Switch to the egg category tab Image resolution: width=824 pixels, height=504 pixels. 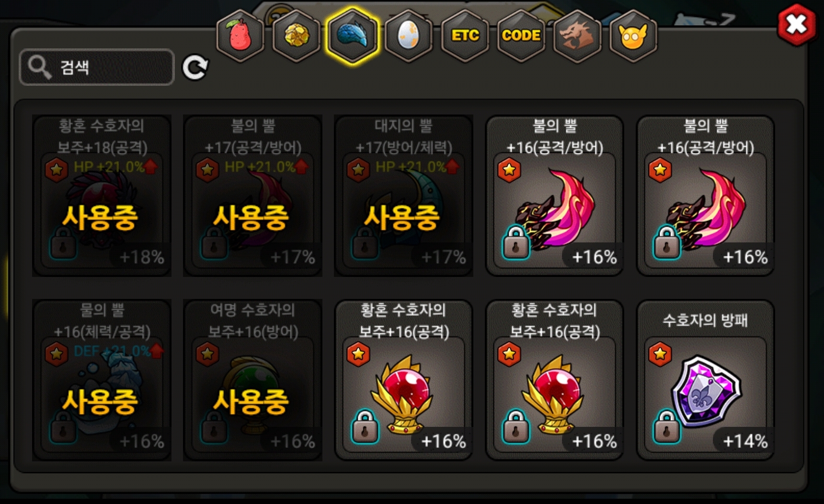pos(409,36)
